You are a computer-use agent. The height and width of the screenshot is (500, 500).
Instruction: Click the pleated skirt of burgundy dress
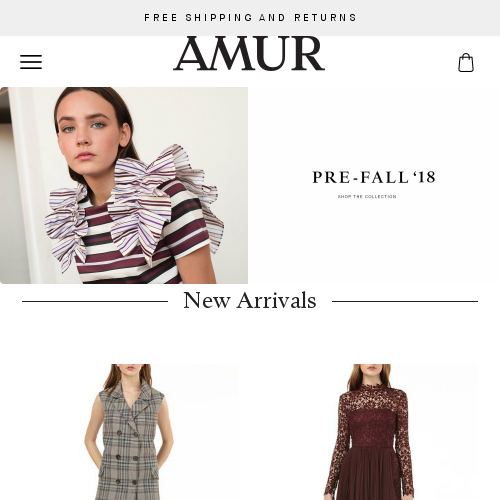coord(370,473)
